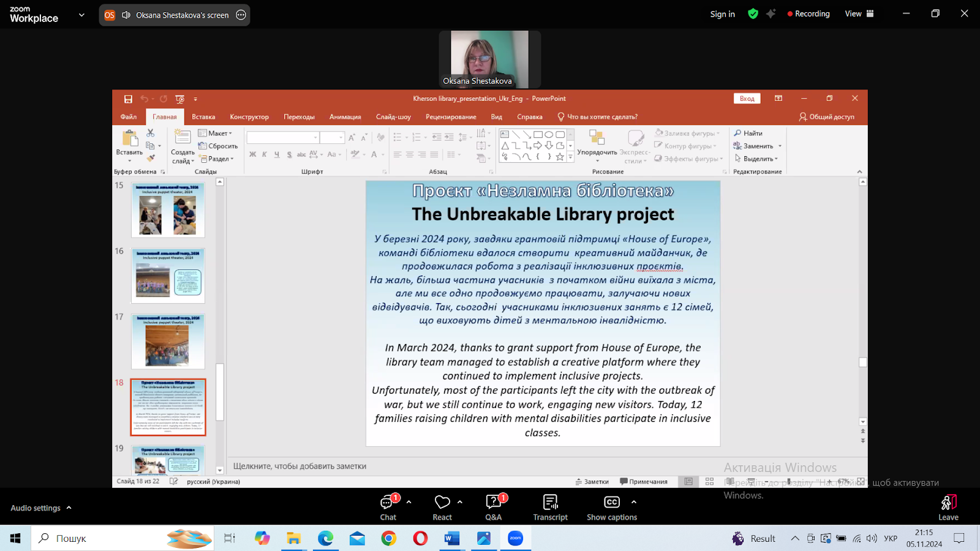Switch to the Рецензирование tab

(451, 117)
